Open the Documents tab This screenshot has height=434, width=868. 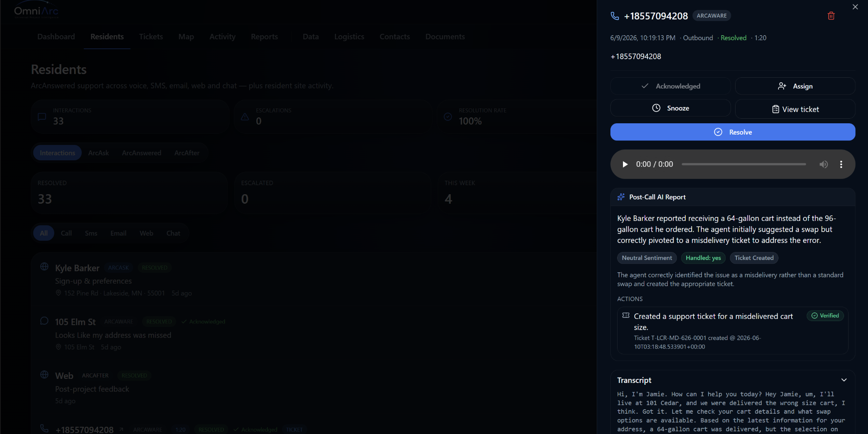pyautogui.click(x=445, y=37)
